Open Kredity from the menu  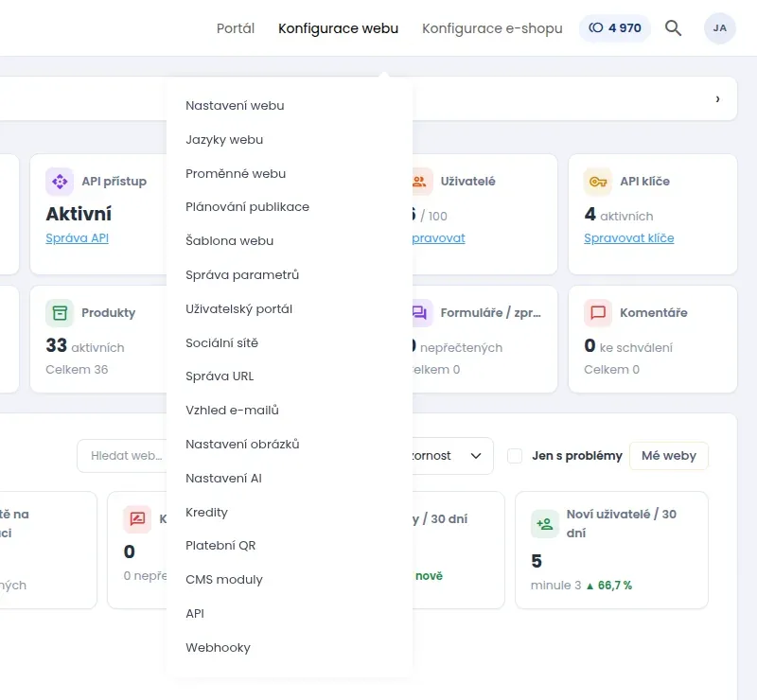tap(206, 512)
